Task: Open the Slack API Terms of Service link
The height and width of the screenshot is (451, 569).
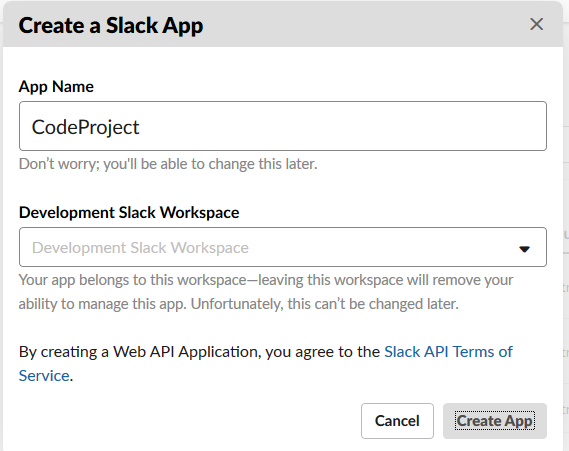Action: coord(448,352)
